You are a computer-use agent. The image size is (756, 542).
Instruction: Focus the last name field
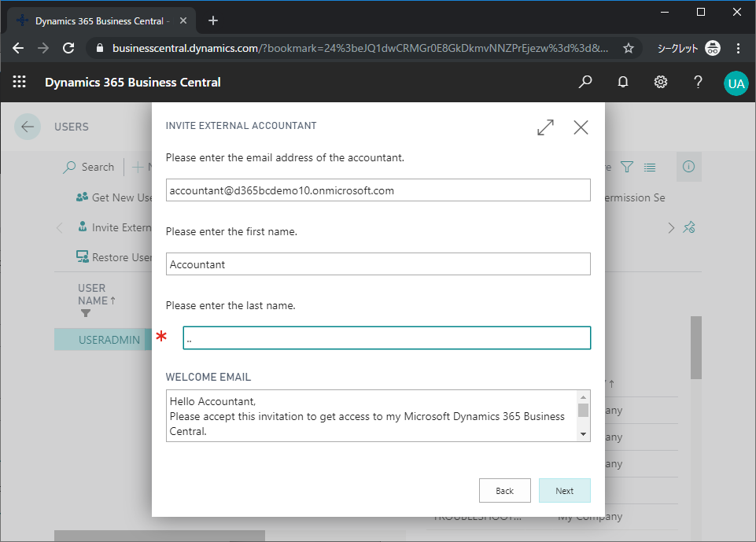click(x=387, y=337)
